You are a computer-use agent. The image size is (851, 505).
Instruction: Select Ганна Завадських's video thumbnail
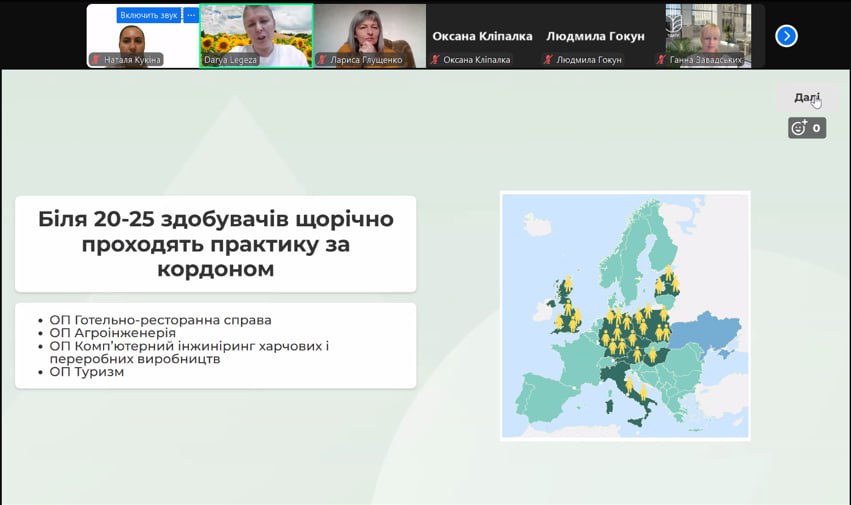tap(708, 36)
